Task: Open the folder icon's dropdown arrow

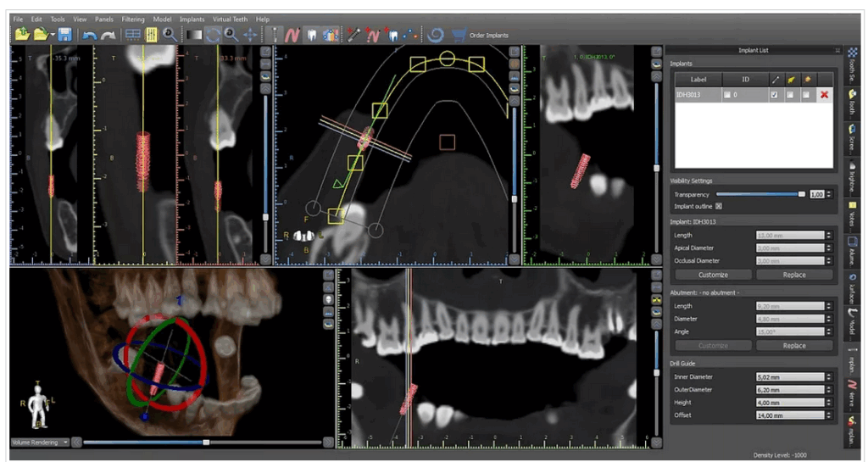Action: pos(53,36)
